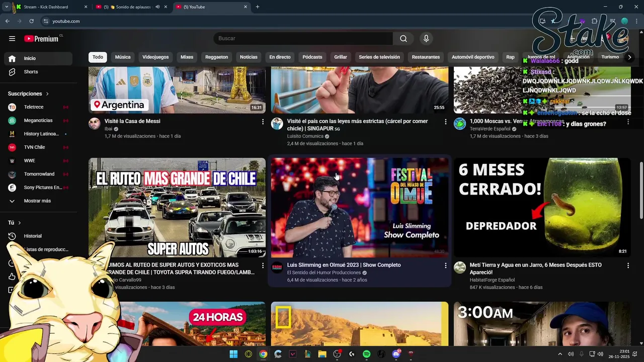The width and height of the screenshot is (644, 362).
Task: Open File Explorer from taskbar
Action: tap(322, 354)
